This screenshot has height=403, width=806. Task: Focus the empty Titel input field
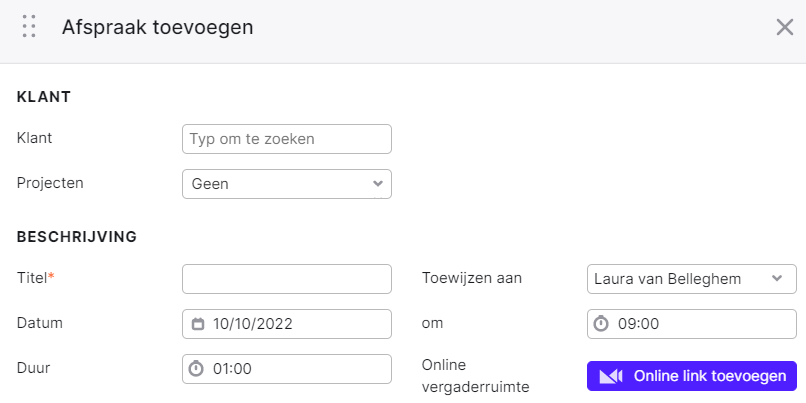[287, 279]
